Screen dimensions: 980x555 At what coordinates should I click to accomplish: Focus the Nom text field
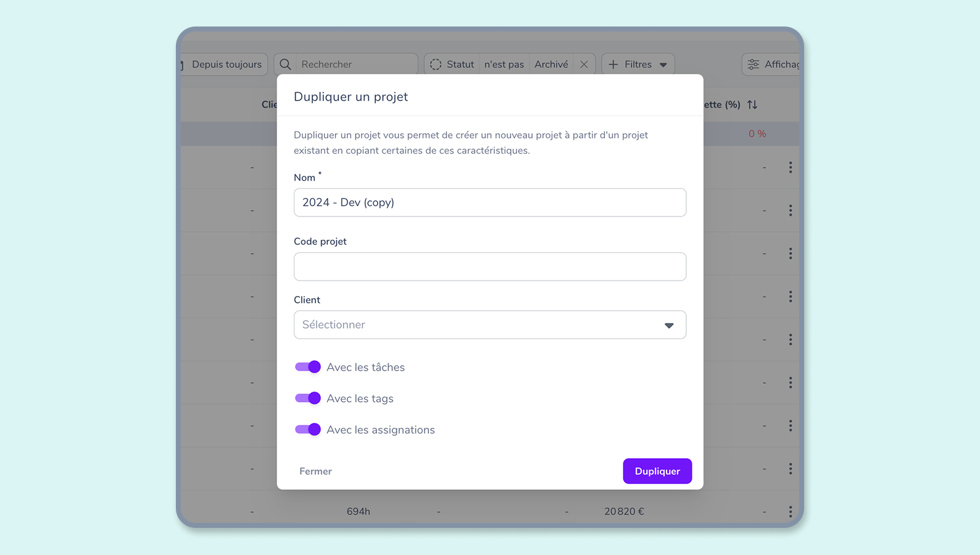tap(489, 202)
